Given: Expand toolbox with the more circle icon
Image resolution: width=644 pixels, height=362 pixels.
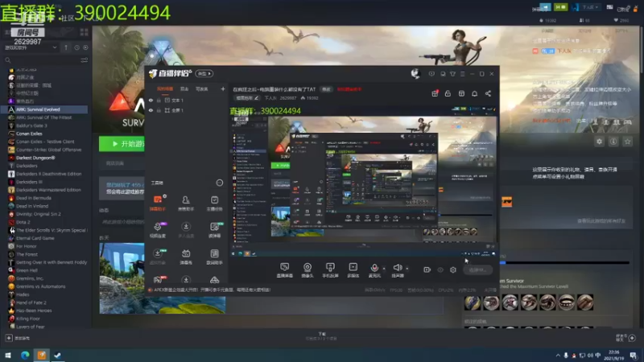Looking at the screenshot, I should pyautogui.click(x=219, y=183).
